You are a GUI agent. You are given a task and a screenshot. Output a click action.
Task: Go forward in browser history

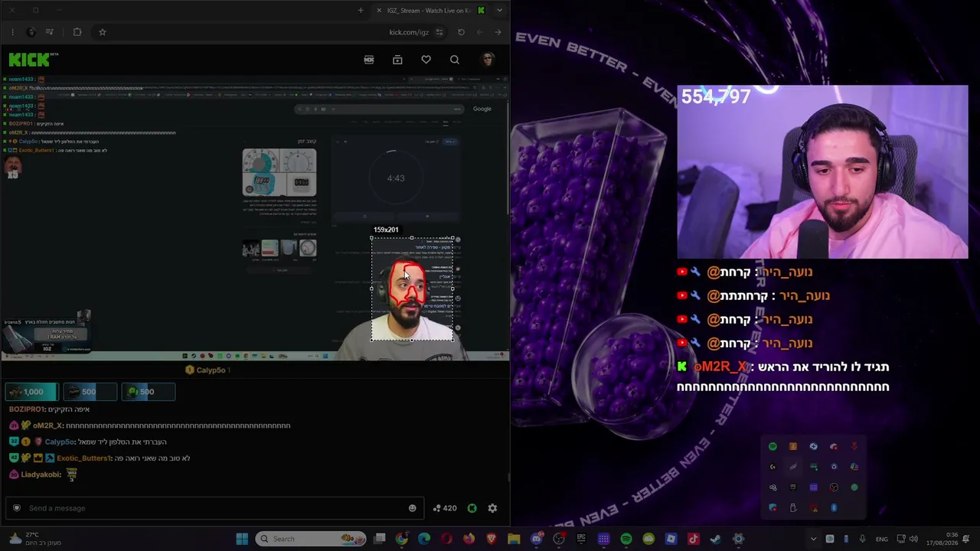tap(479, 32)
